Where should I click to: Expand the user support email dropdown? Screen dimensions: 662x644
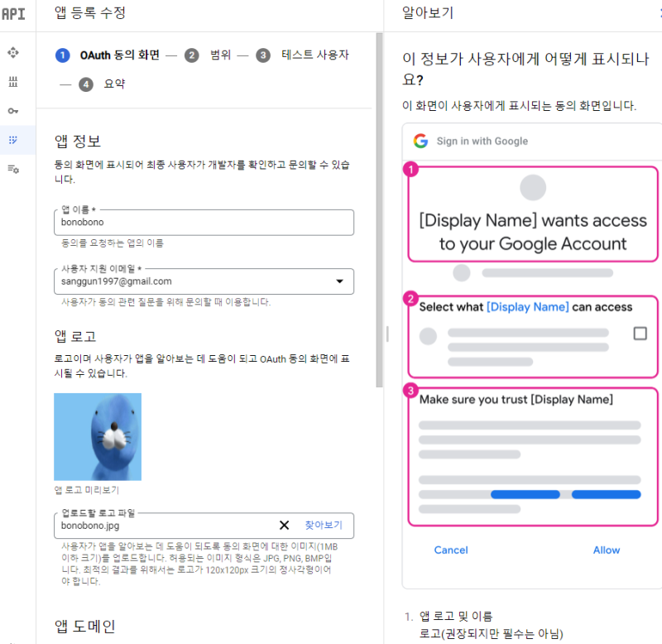coord(339,281)
